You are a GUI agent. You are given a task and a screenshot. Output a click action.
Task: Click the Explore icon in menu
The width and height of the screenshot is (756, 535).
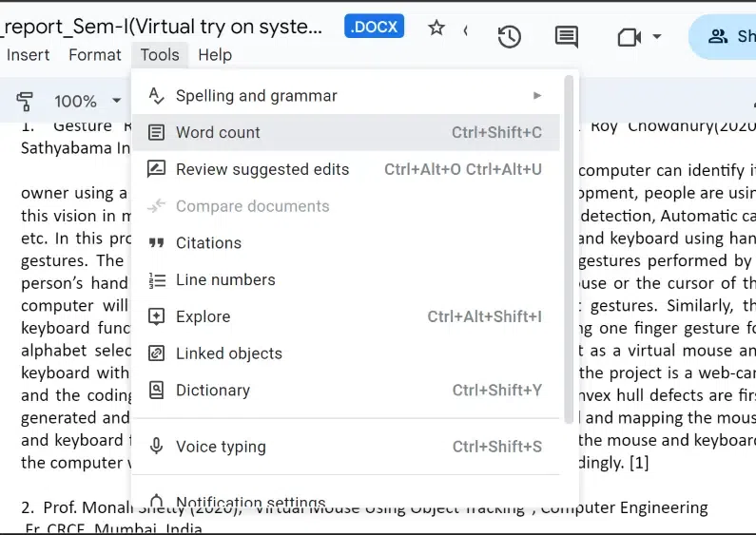(x=157, y=316)
